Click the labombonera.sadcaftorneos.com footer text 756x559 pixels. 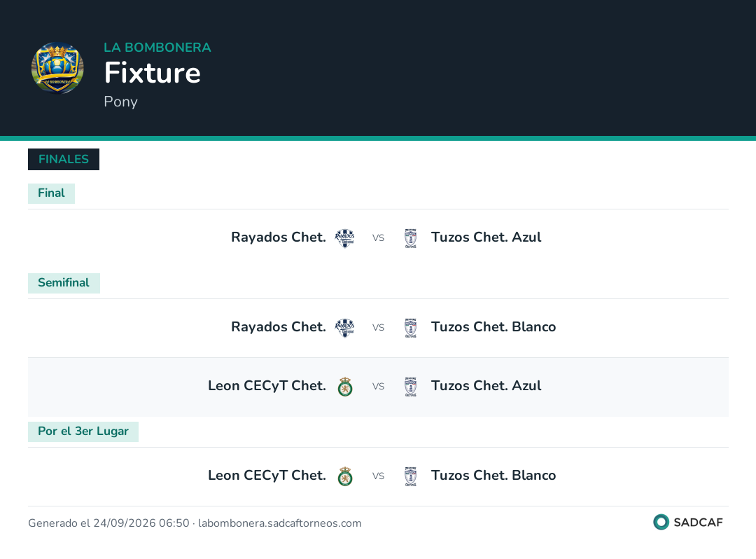point(279,523)
